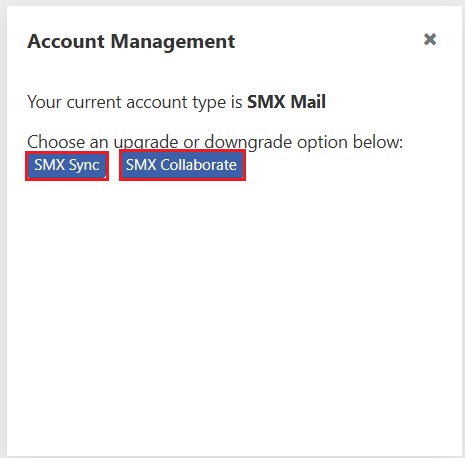Click the Account Management heading
Viewport: 465px width, 458px height.
click(131, 42)
